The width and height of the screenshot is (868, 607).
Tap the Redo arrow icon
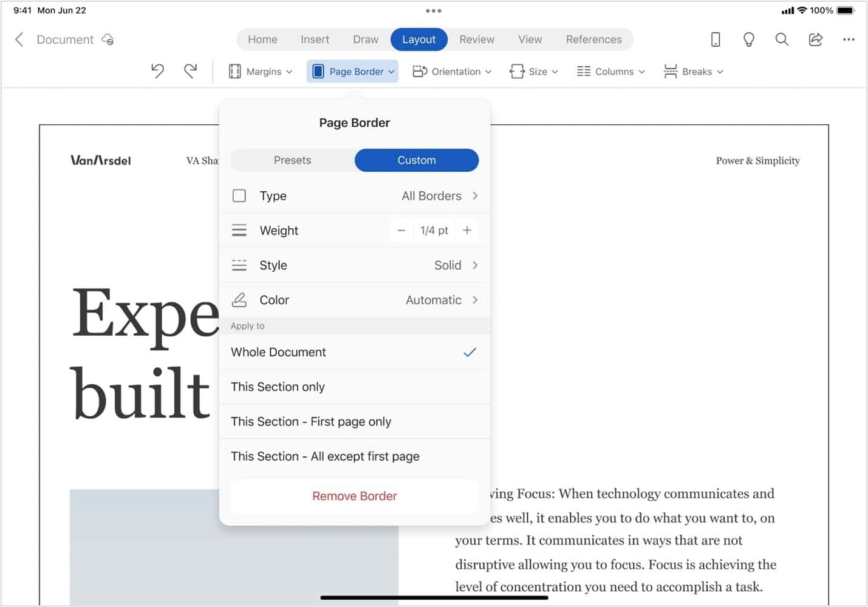pos(191,72)
